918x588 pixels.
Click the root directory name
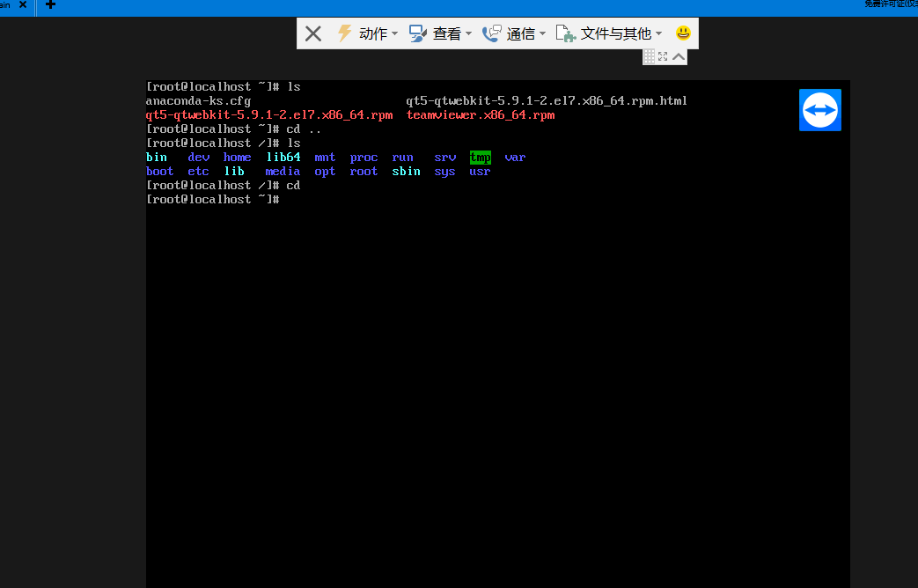[x=364, y=171]
